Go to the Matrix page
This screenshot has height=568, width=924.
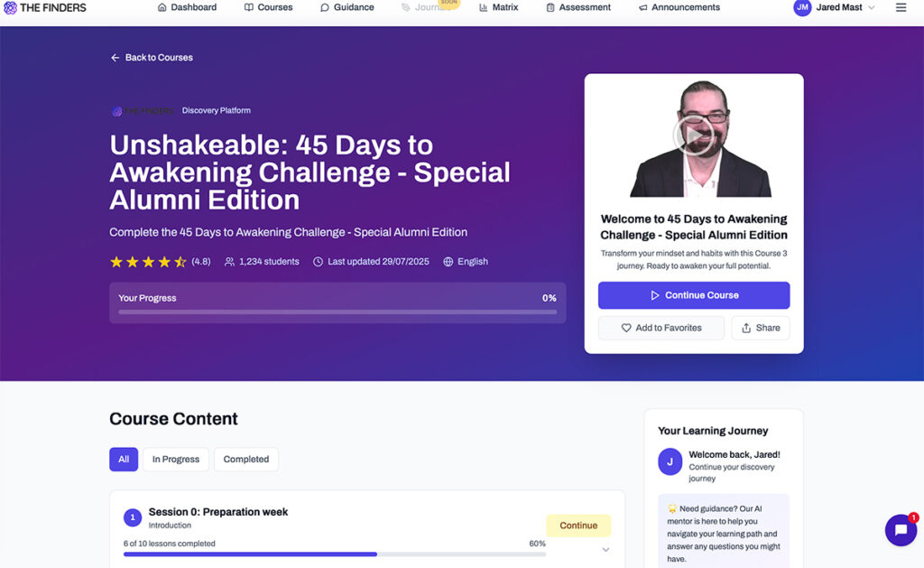click(498, 7)
